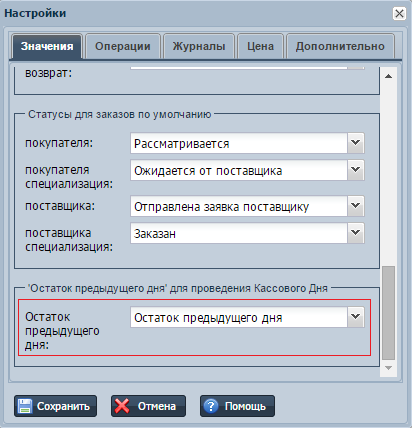
Task: Expand the покупателя status dropdown arrow
Action: [356, 143]
